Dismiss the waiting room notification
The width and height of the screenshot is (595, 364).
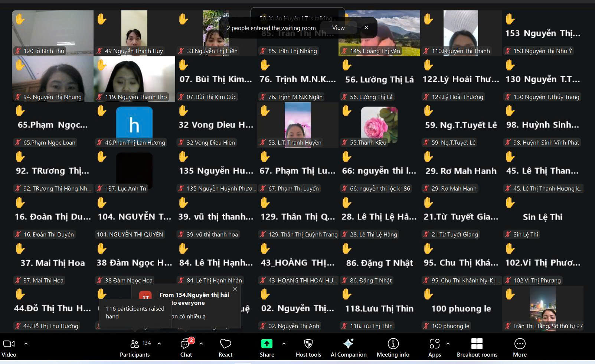366,28
